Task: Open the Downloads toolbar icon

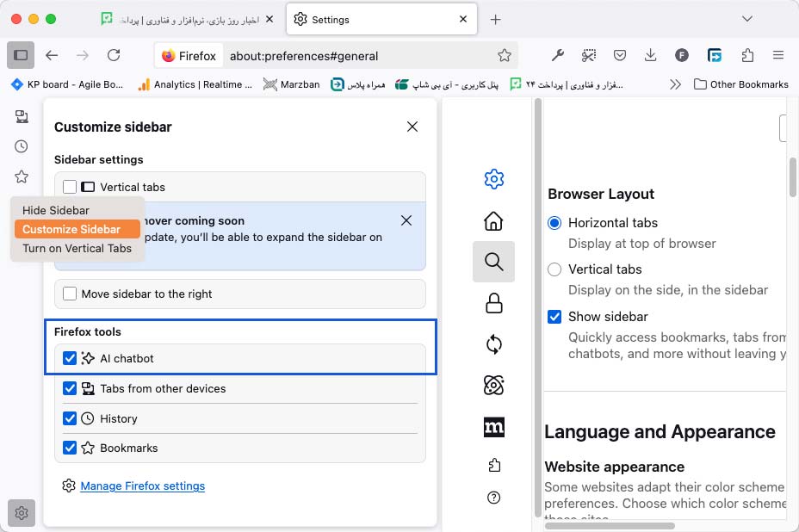Action: 650,55
